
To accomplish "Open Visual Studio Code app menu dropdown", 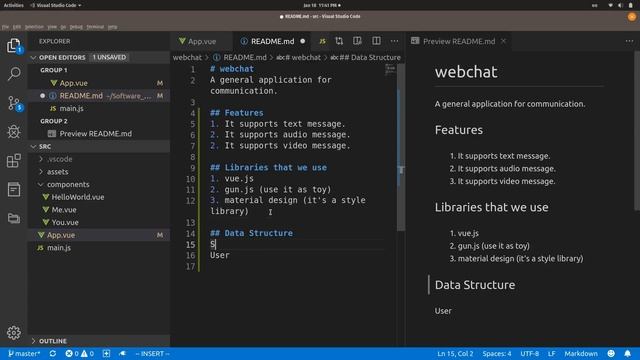I will pyautogui.click(x=56, y=5).
